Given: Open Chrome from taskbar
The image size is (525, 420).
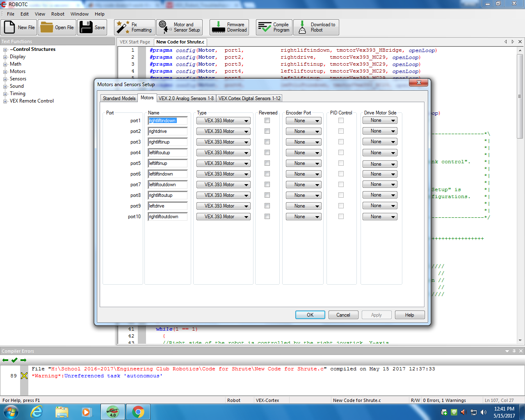Looking at the screenshot, I should point(138,412).
